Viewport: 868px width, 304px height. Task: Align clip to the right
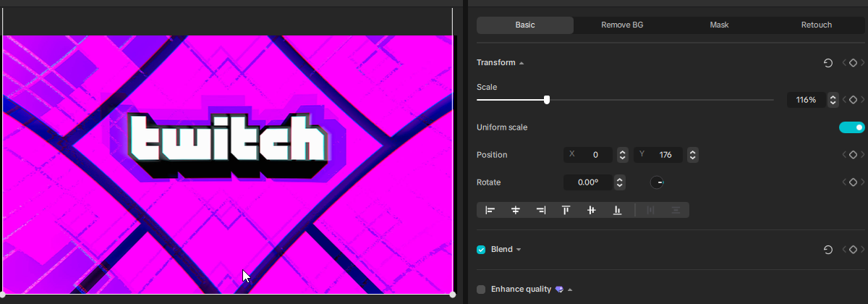541,210
